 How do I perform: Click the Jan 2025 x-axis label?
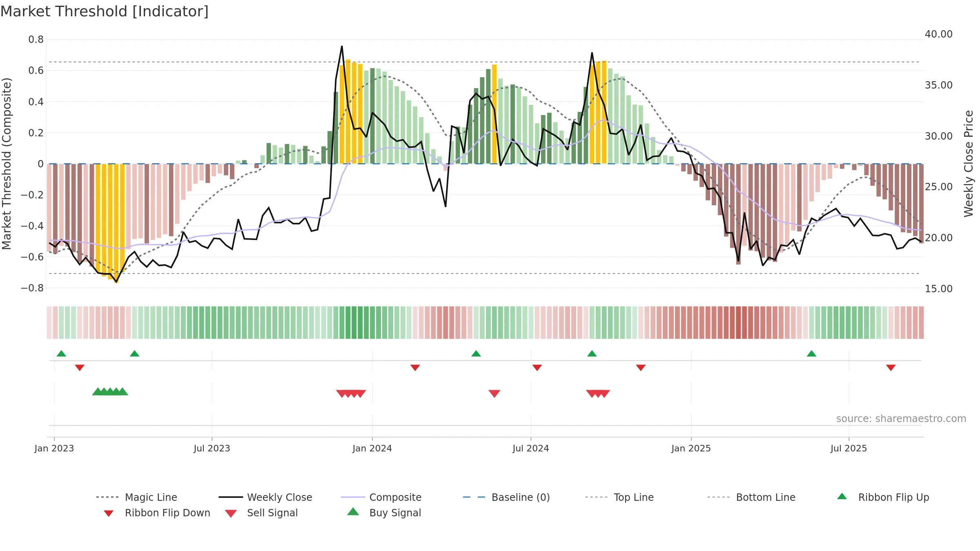tap(691, 449)
